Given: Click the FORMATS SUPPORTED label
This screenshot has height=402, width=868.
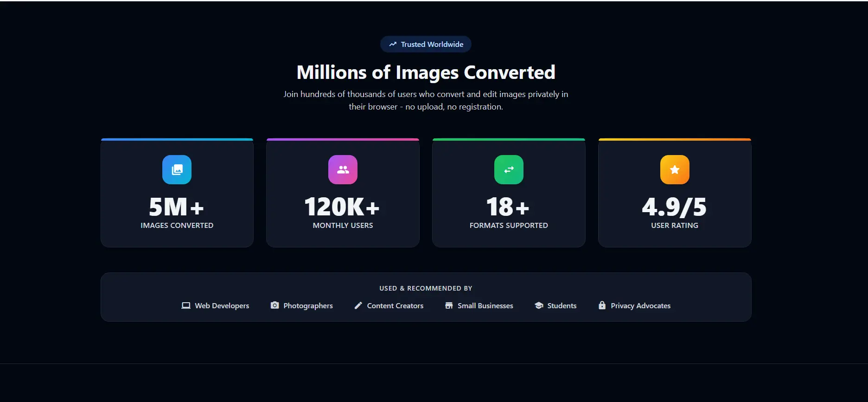Looking at the screenshot, I should [x=509, y=225].
